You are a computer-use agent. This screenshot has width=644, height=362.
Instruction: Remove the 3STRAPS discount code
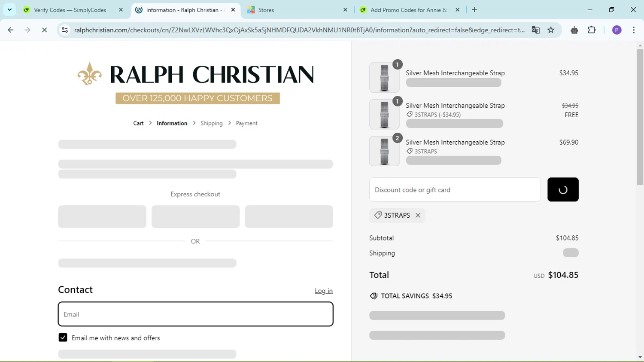pyautogui.click(x=418, y=215)
